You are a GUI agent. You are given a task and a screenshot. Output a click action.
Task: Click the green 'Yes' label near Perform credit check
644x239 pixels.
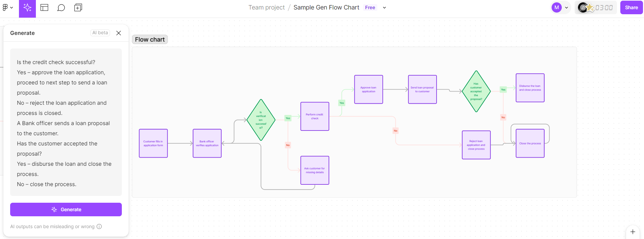[x=341, y=103]
